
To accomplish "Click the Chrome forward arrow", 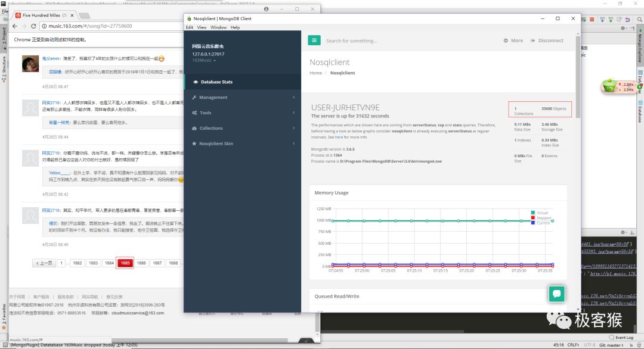I will tap(24, 26).
